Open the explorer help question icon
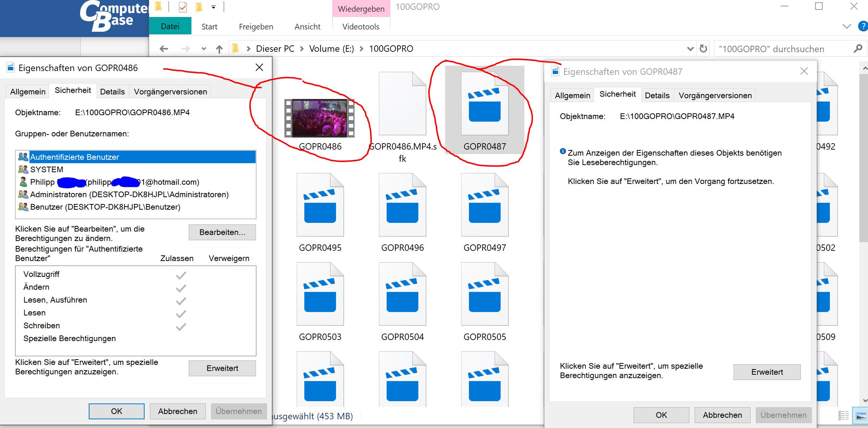Image resolution: width=868 pixels, height=428 pixels. [863, 26]
